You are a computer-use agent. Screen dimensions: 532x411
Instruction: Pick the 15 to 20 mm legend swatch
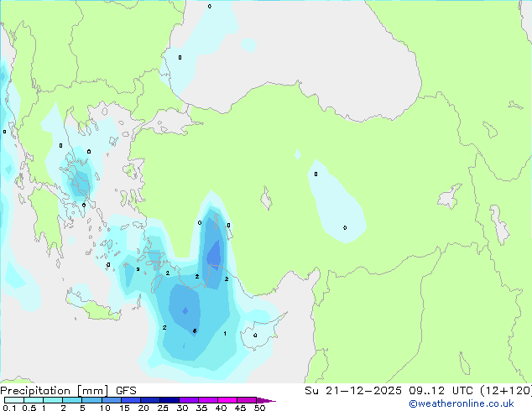[130, 400]
